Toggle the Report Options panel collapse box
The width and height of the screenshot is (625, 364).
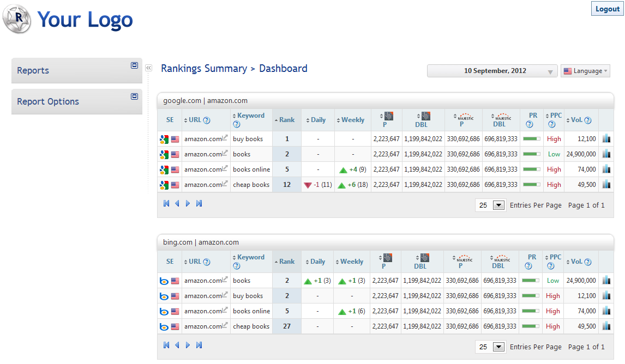tap(134, 96)
